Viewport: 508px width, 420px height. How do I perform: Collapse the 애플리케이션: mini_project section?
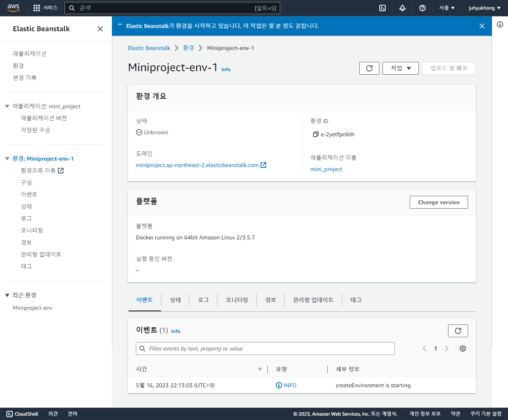pos(7,106)
